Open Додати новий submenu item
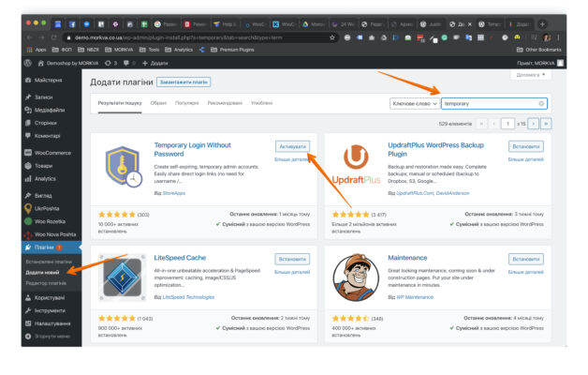The image size is (588, 375). pyautogui.click(x=42, y=273)
